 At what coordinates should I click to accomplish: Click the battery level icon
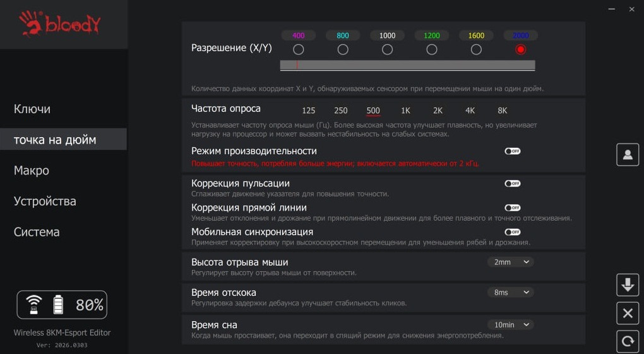coord(58,305)
